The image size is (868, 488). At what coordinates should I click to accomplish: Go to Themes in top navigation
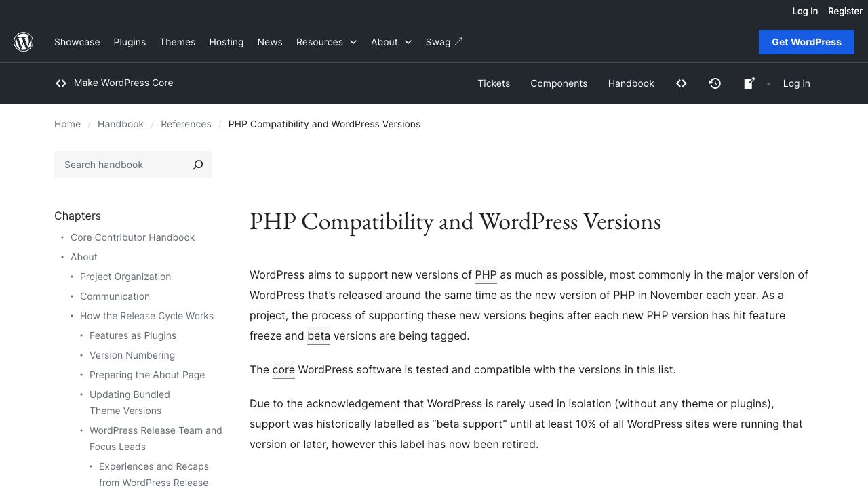click(178, 42)
